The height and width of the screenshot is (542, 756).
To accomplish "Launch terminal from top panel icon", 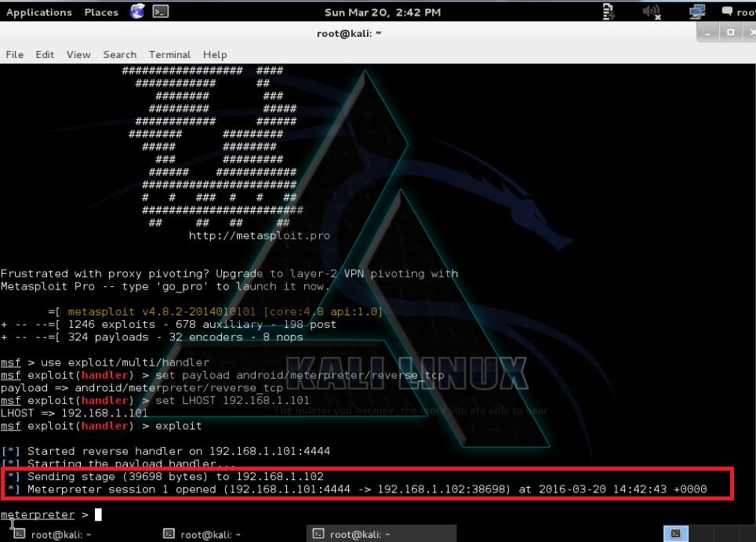I will point(161,11).
